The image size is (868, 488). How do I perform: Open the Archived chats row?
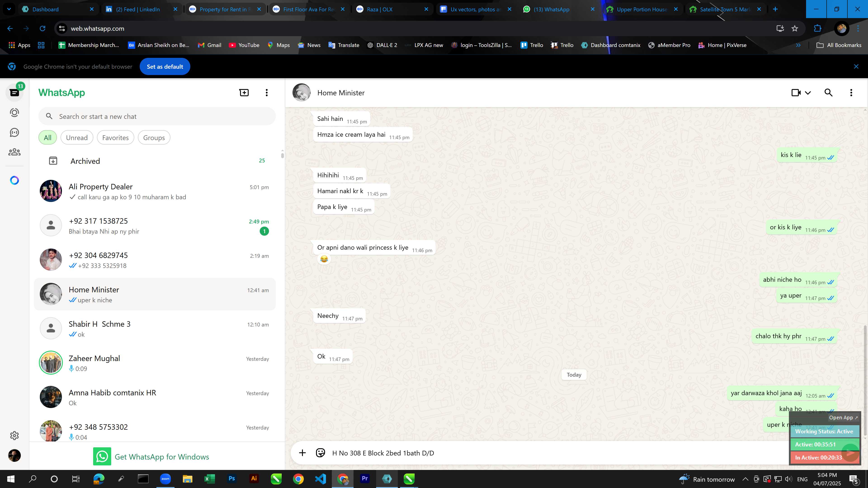(155, 161)
